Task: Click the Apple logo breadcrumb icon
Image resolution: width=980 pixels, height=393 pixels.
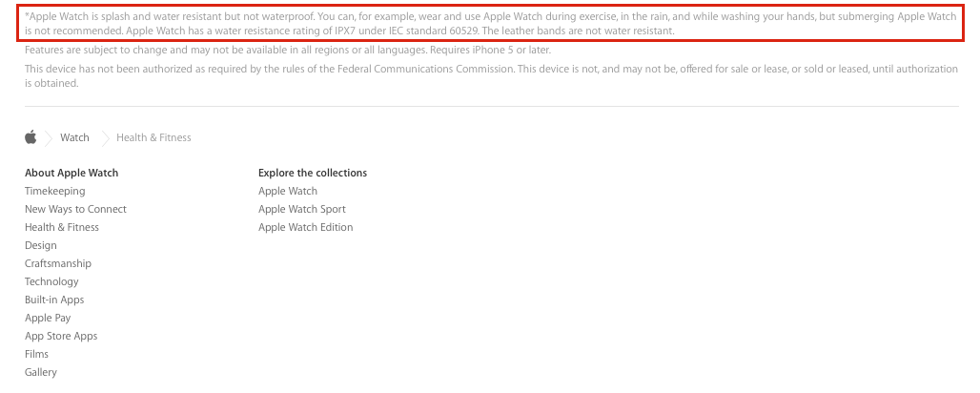Action: pos(31,137)
